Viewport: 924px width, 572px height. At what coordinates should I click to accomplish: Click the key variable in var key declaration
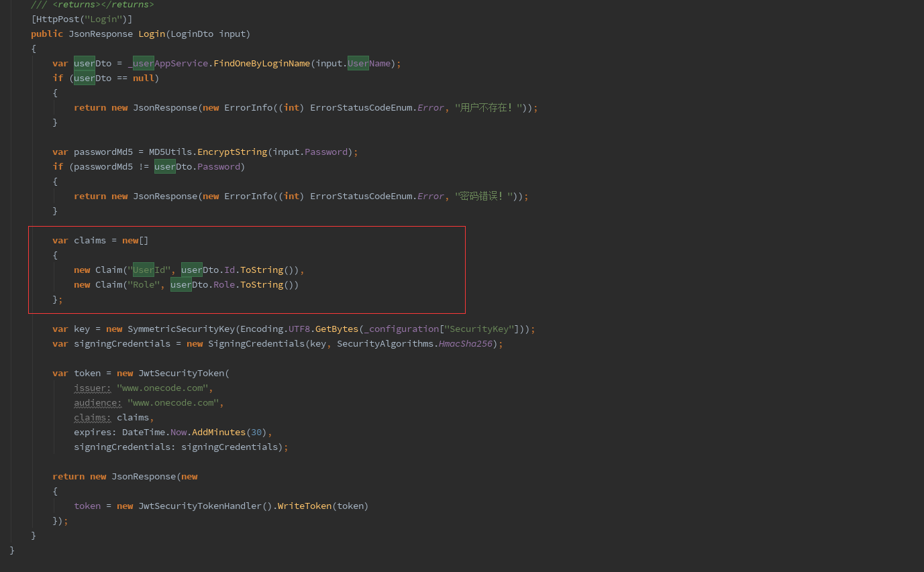click(x=82, y=329)
